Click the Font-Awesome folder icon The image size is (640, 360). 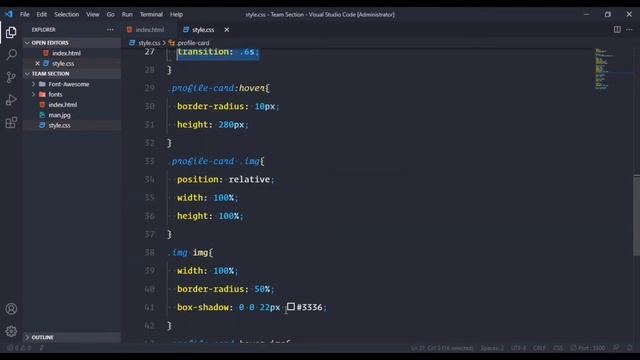point(42,84)
